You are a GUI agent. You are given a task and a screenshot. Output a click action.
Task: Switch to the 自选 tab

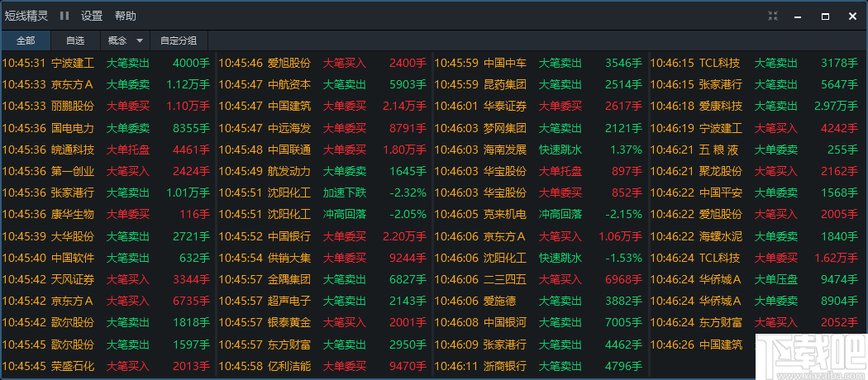tap(75, 40)
